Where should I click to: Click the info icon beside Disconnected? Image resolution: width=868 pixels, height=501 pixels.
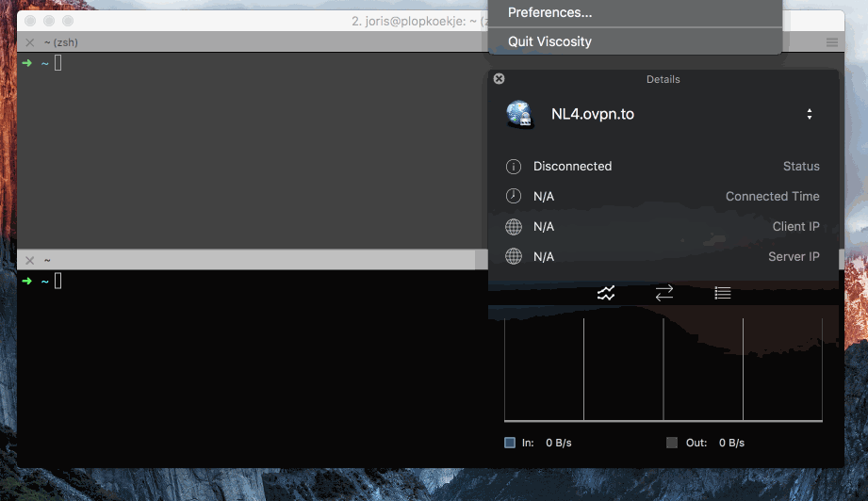[513, 167]
